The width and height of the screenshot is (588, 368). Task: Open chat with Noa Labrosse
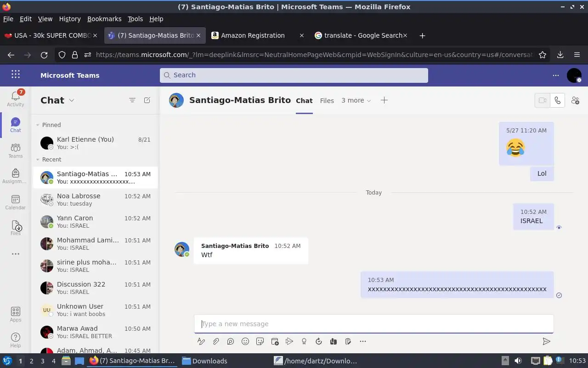tap(95, 200)
